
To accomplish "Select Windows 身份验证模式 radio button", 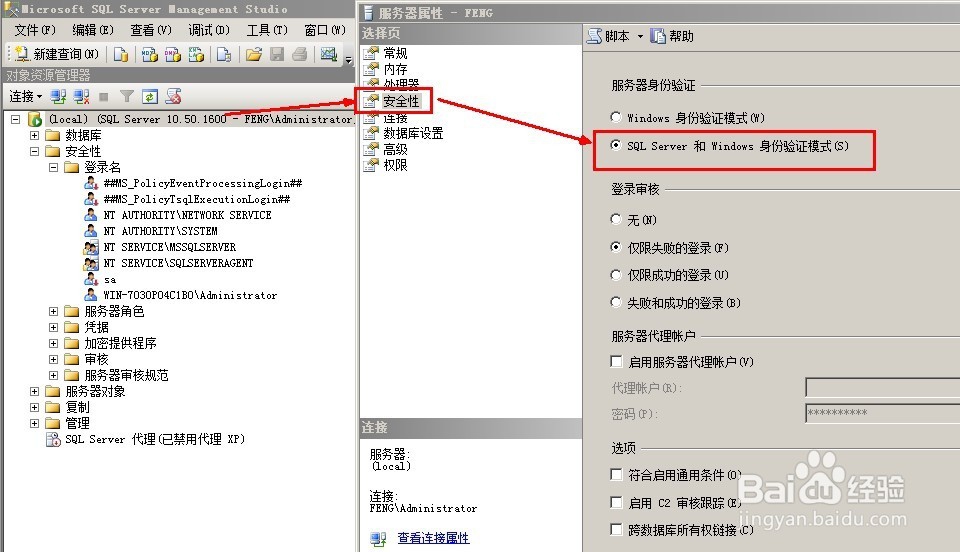I will pyautogui.click(x=616, y=117).
